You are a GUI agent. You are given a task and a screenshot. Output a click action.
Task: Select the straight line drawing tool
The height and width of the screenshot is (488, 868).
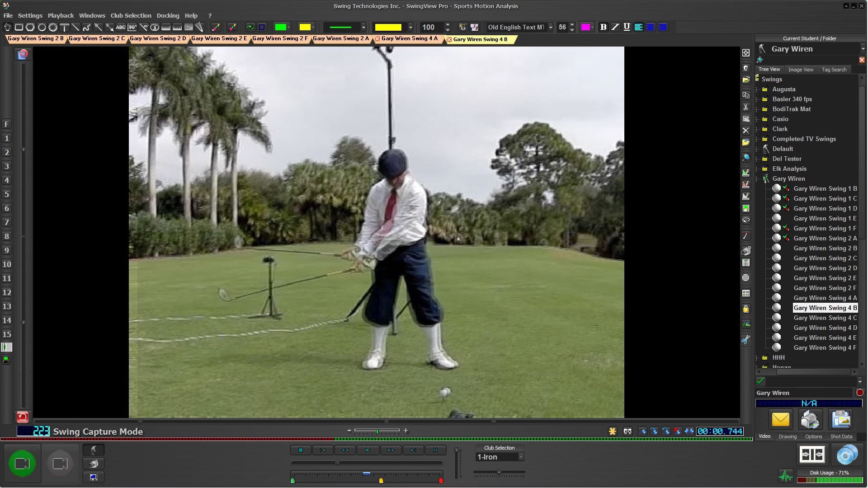click(75, 27)
